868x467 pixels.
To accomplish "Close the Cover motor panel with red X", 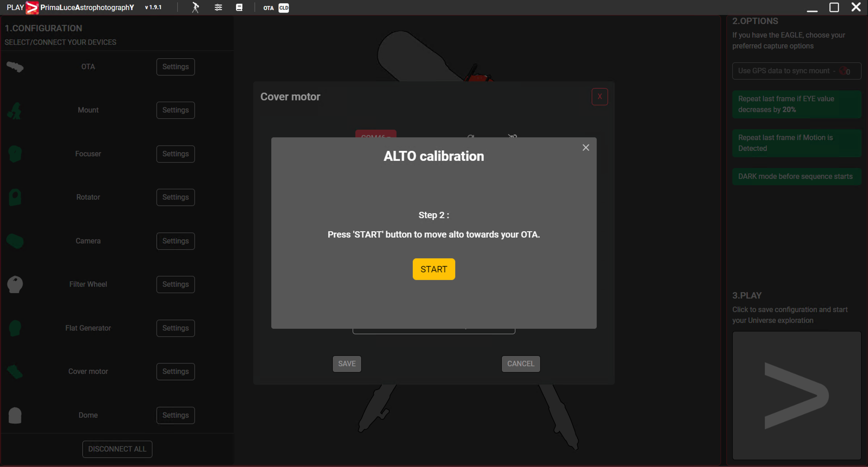I will point(599,97).
